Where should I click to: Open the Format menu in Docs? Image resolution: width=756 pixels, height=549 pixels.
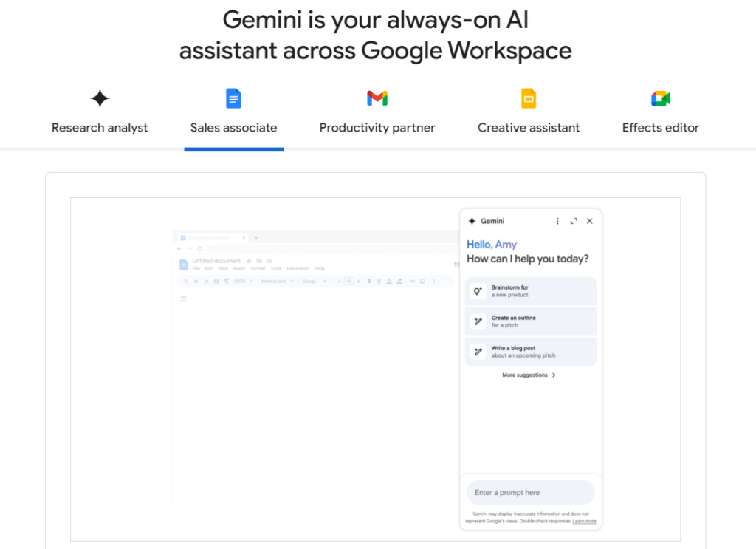[258, 268]
